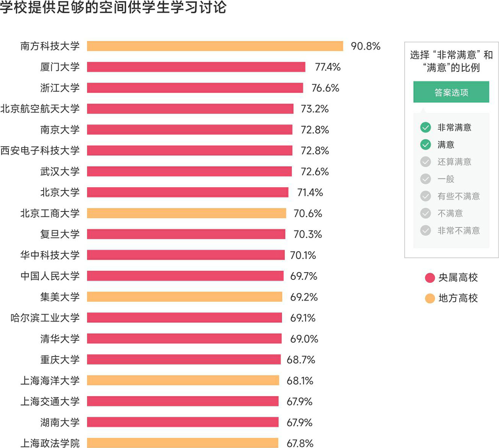The image size is (499, 448).
Task: Click the red 央属高校 legend dot
Action: tap(430, 278)
